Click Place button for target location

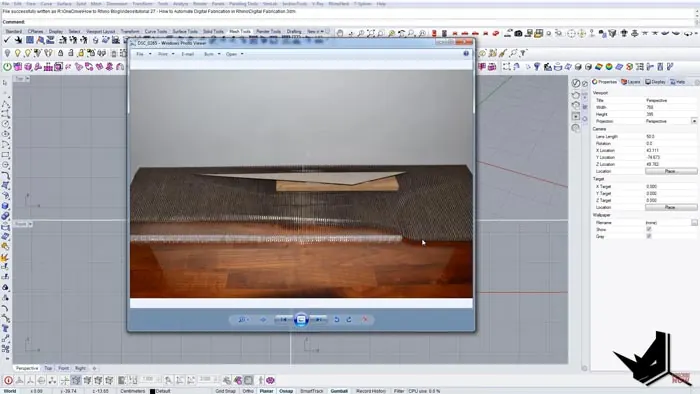[671, 207]
